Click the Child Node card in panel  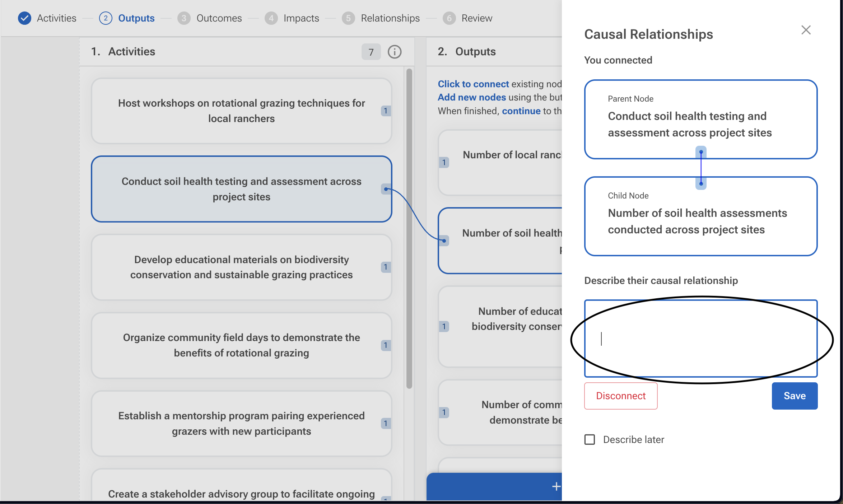[x=701, y=216]
